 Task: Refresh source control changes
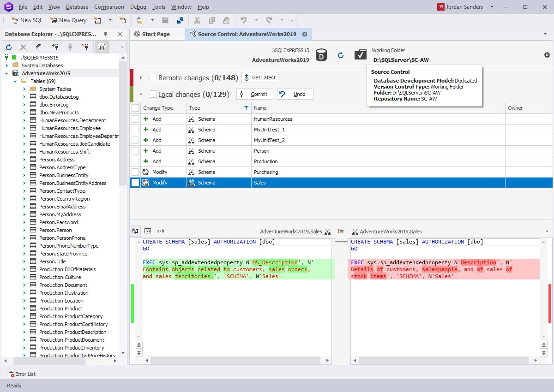point(341,55)
